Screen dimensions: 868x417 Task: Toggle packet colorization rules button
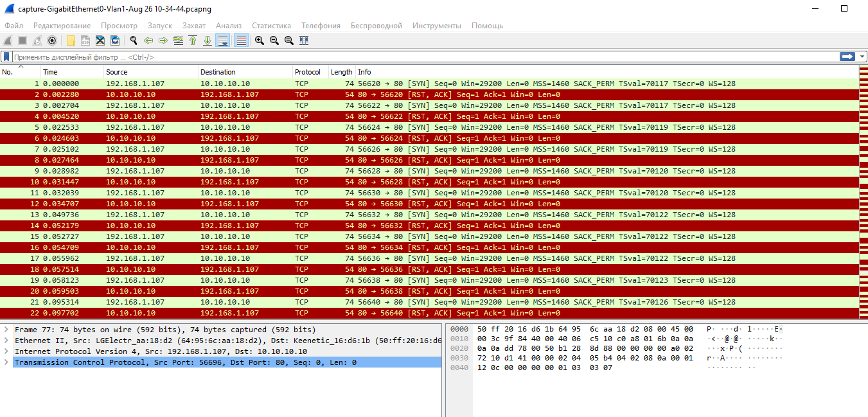point(241,40)
